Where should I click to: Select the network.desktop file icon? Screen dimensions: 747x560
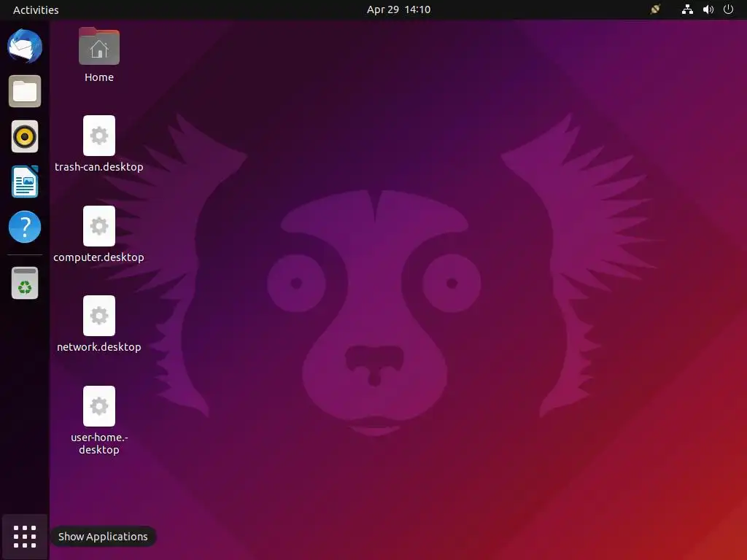(99, 316)
